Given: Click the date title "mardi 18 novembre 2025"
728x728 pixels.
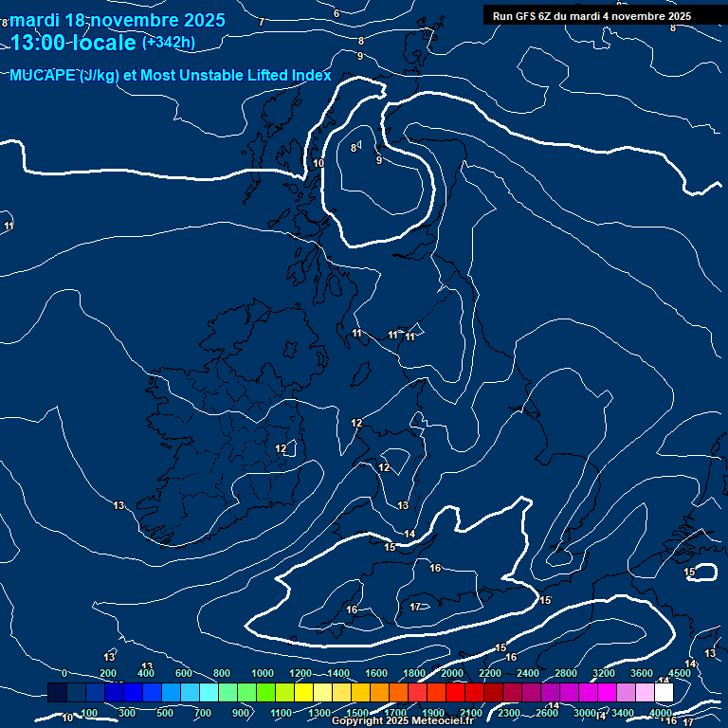Looking at the screenshot, I should (118, 20).
